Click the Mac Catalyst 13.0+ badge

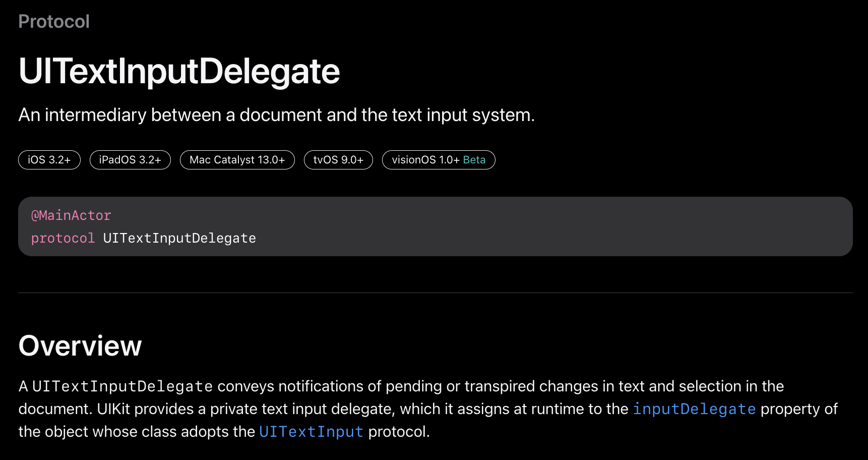[237, 160]
